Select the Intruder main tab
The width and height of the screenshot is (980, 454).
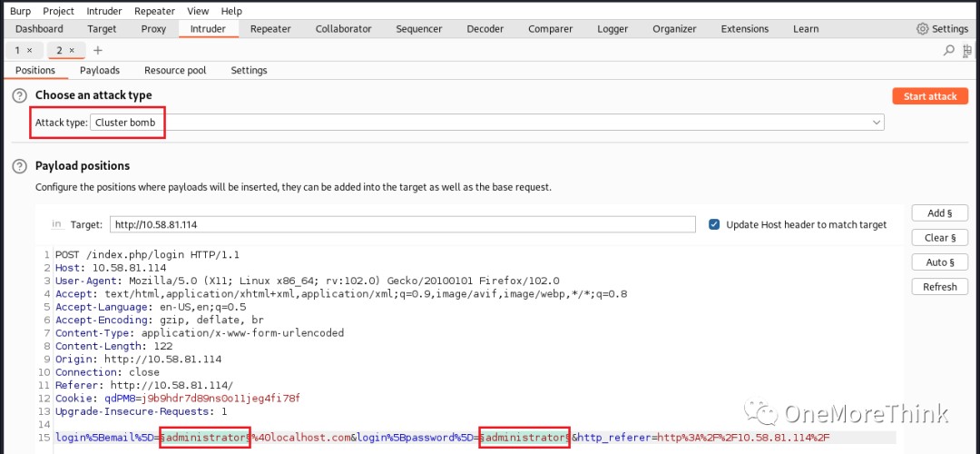tap(208, 29)
